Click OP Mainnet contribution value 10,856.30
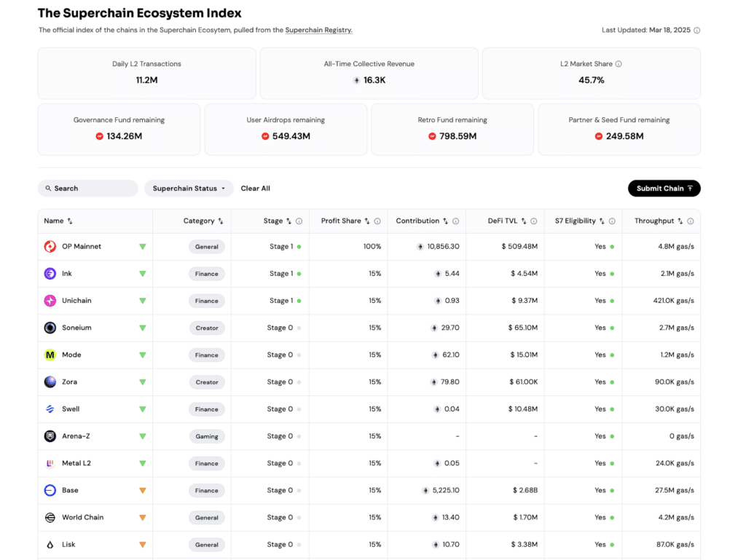746x560 pixels. pos(443,246)
